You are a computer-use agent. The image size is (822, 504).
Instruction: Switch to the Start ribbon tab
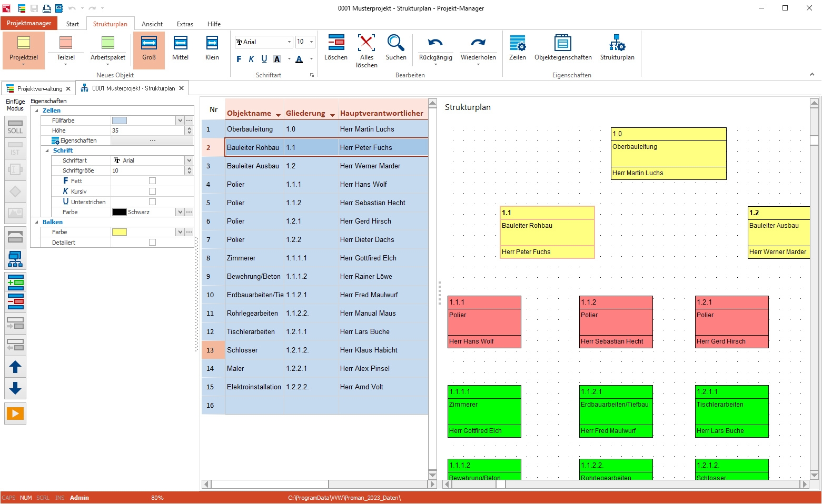coord(73,24)
